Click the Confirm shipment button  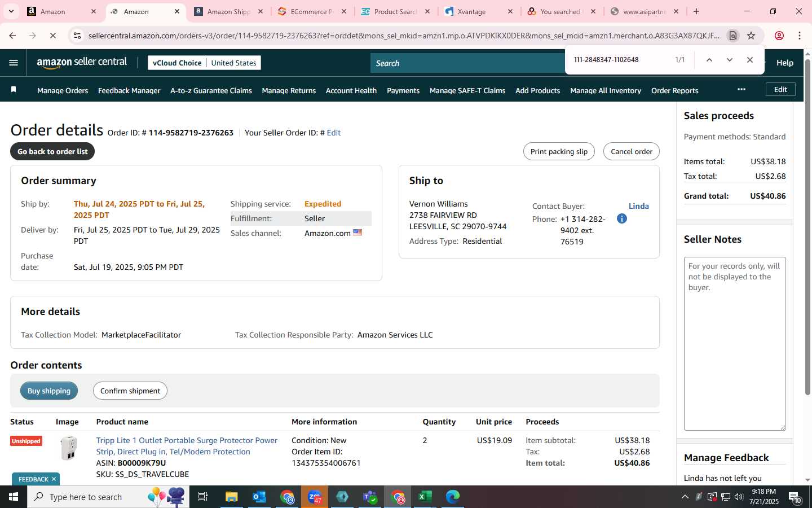pyautogui.click(x=130, y=391)
